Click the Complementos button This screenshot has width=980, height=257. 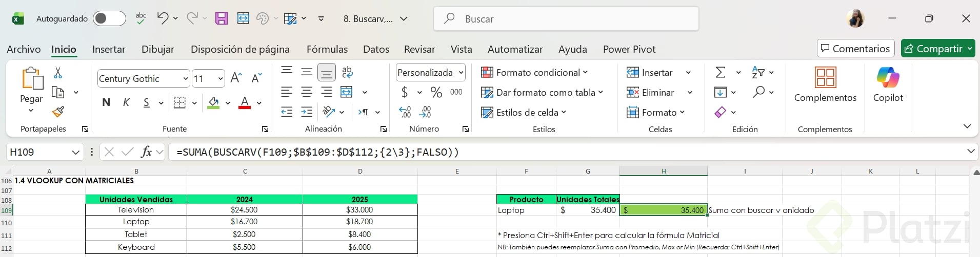point(825,84)
